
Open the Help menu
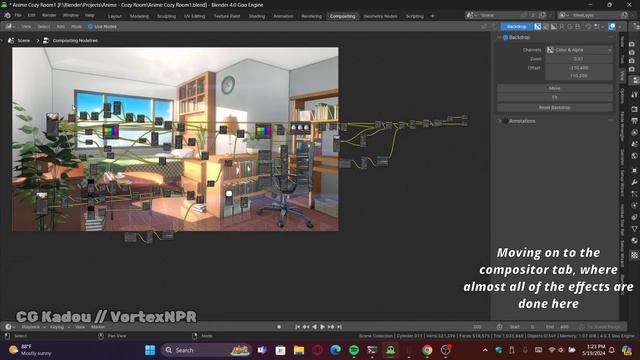pos(90,16)
